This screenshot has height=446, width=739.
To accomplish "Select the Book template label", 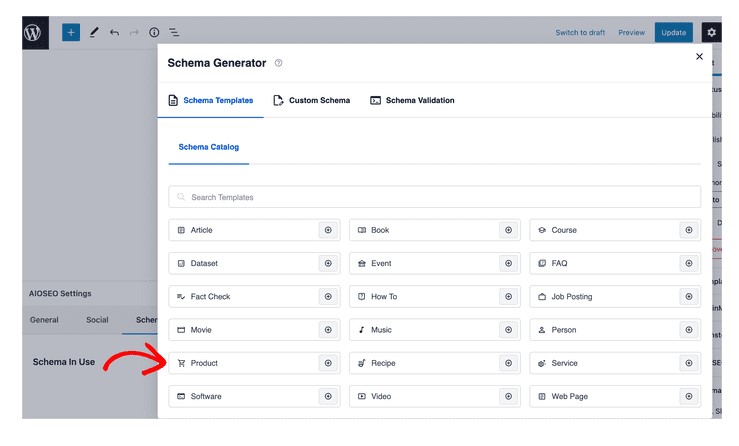I will (x=380, y=230).
